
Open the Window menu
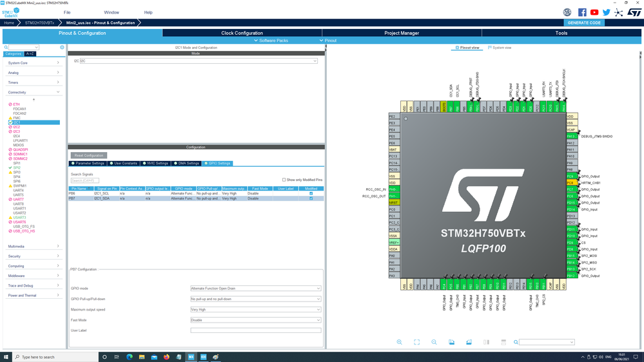112,12
